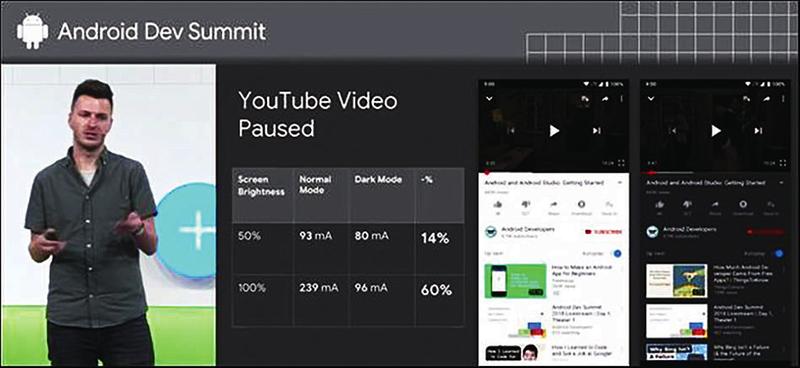800x368 pixels.
Task: Expand video description arrow on dark-mode phone
Action: pos(782,182)
